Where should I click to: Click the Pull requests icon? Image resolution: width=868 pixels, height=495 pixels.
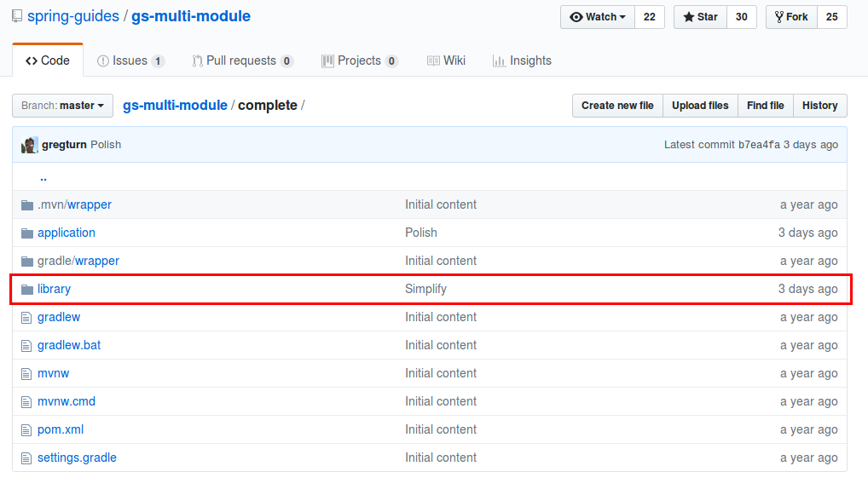coord(198,60)
